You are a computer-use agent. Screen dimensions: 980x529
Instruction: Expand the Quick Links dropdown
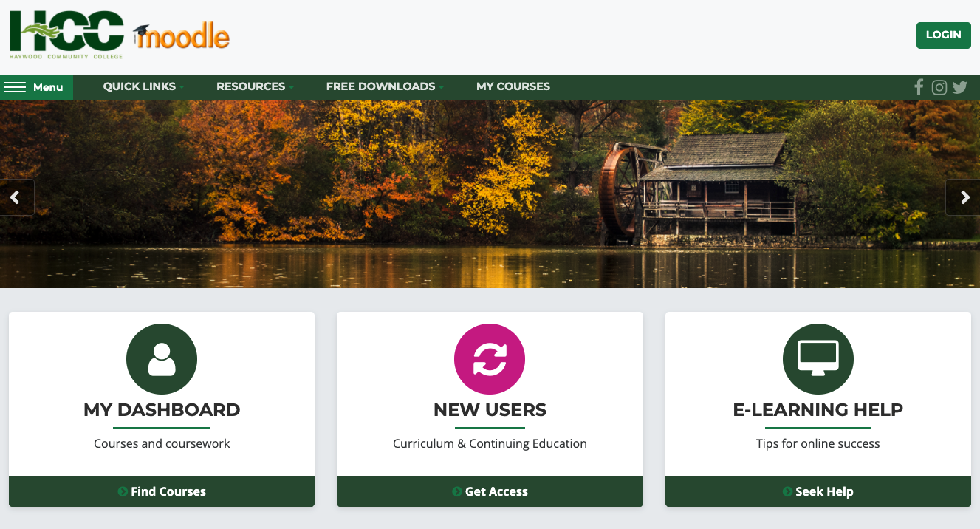click(x=143, y=86)
